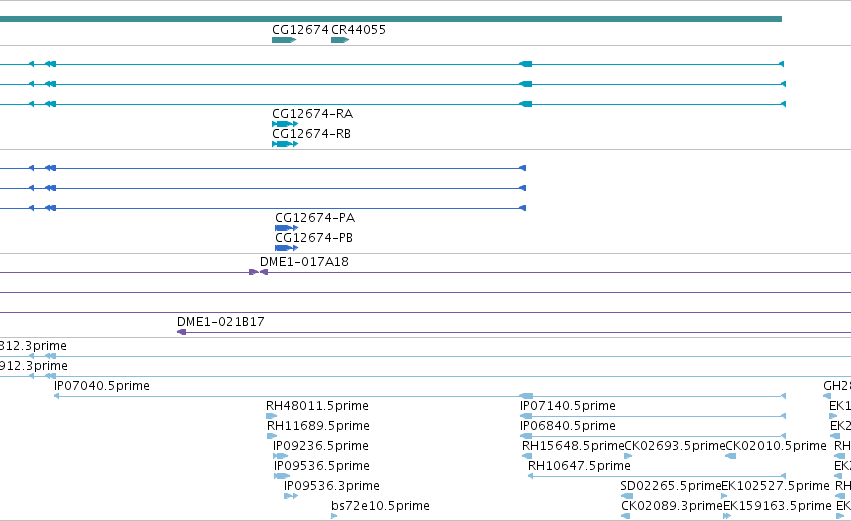Select the DME1-021B17 feature label
This screenshot has width=851, height=521.
click(221, 322)
